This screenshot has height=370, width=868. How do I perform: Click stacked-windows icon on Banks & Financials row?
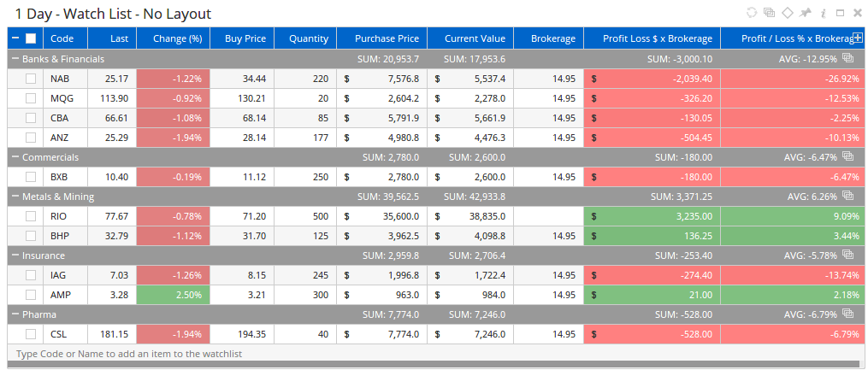847,57
